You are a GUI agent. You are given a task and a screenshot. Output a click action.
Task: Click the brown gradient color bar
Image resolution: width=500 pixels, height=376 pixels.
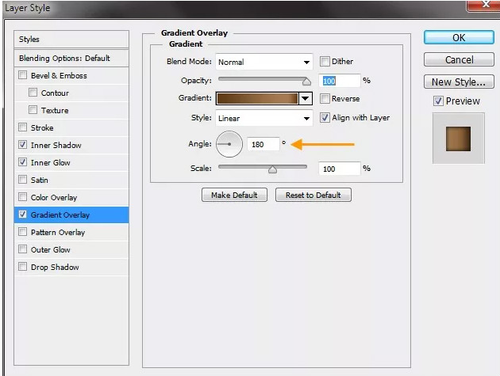click(257, 98)
